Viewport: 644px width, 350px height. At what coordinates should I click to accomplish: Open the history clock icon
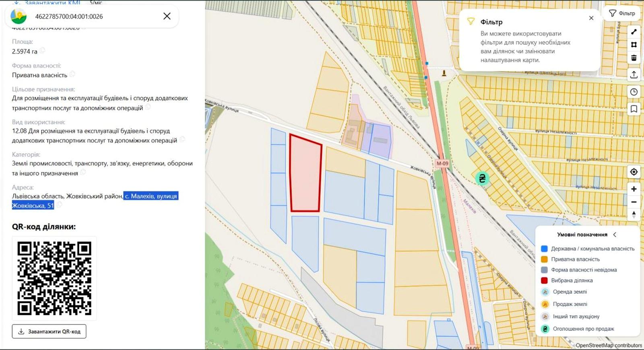[634, 92]
